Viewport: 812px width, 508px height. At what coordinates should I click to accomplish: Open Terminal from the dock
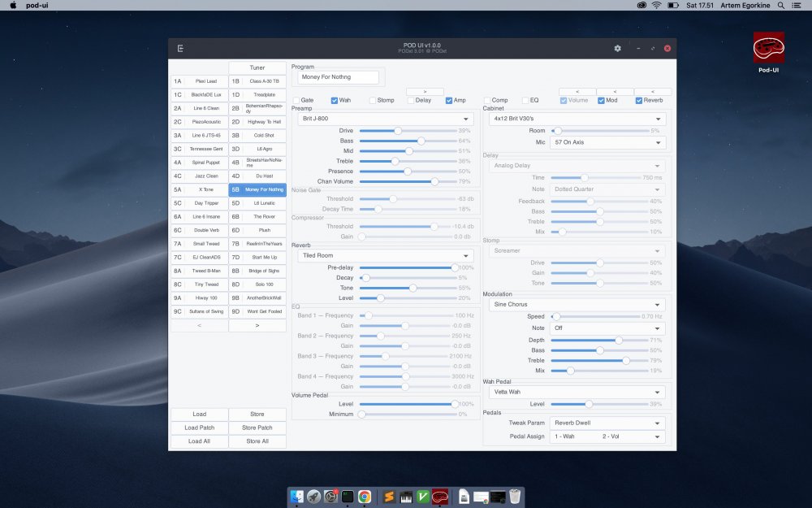click(x=348, y=496)
